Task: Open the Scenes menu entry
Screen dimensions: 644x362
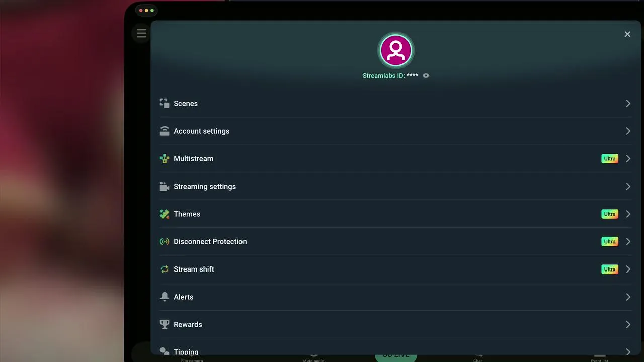Action: 395,103
